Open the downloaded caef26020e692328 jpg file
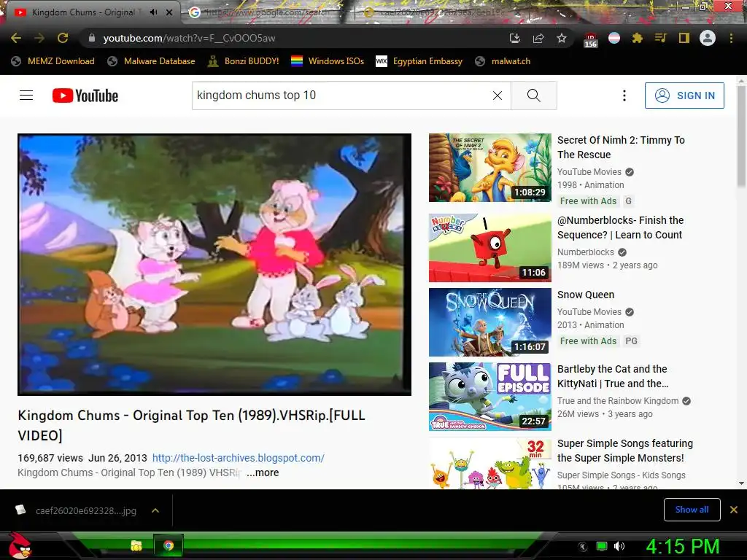Viewport: 747px width, 560px height. pos(76,510)
